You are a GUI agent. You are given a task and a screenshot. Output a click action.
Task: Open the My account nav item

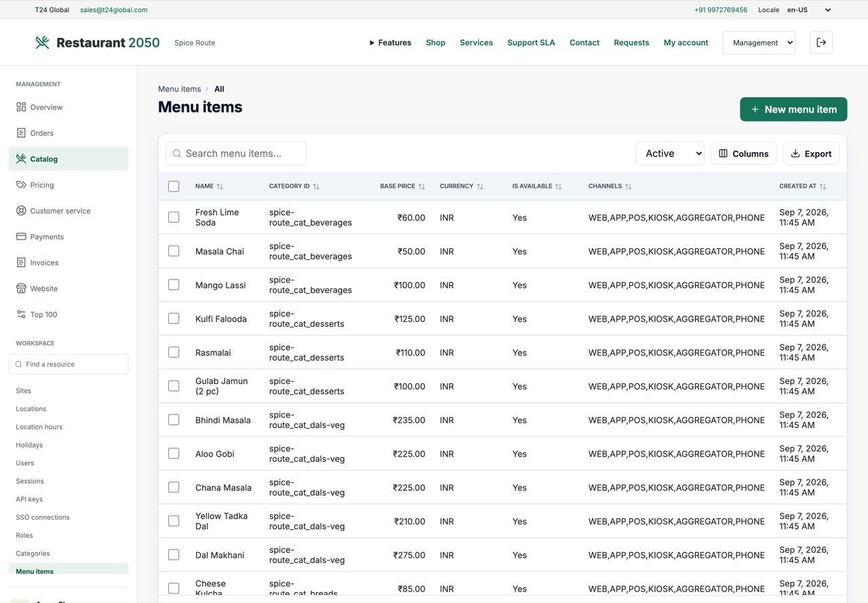686,43
